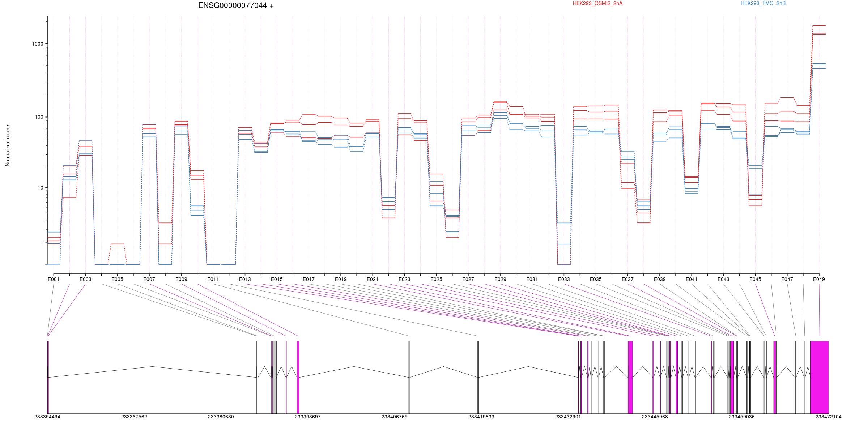The height and width of the screenshot is (434, 868).
Task: Click exon label E007
Action: (149, 279)
